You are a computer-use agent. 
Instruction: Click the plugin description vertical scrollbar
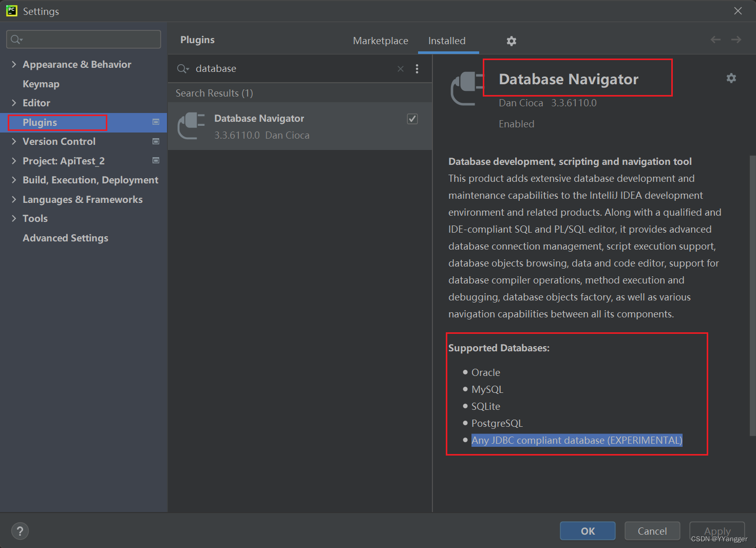tap(752, 295)
